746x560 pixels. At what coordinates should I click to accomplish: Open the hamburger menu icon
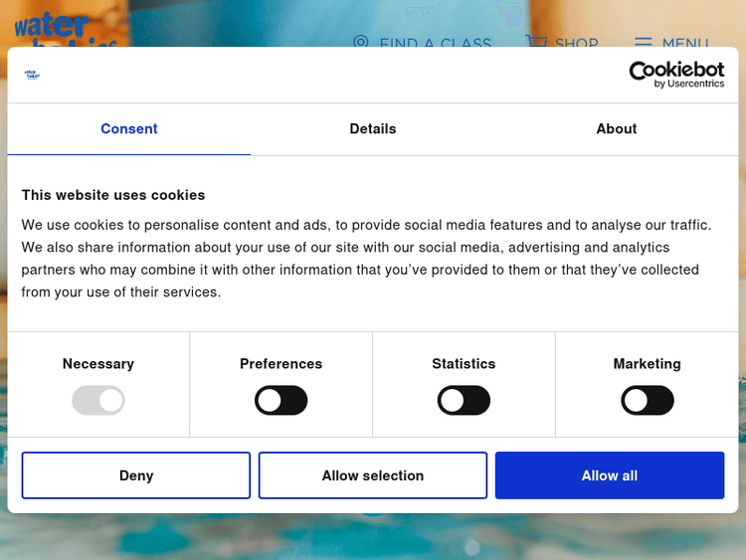[x=644, y=43]
